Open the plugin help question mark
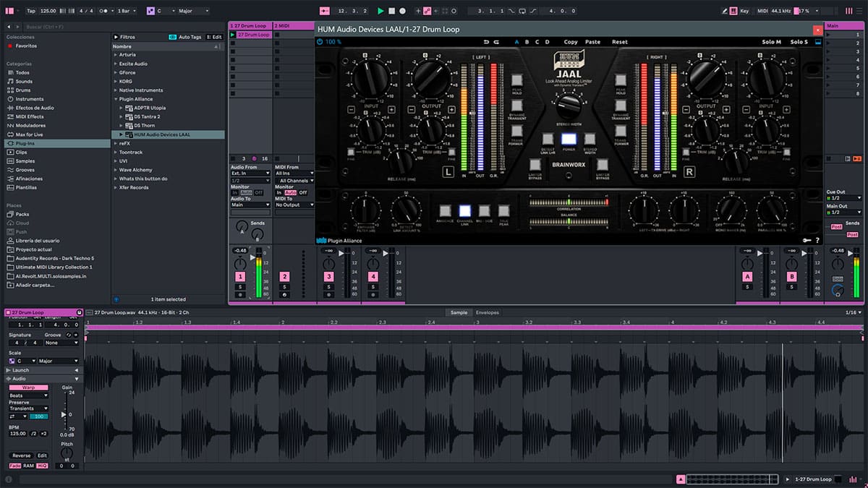The width and height of the screenshot is (868, 488). point(817,240)
